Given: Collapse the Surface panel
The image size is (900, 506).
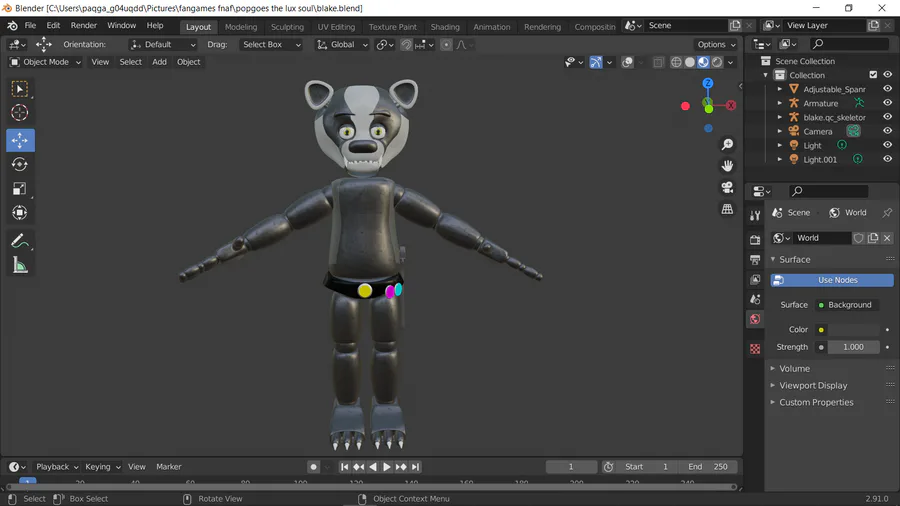Looking at the screenshot, I should tap(794, 260).
